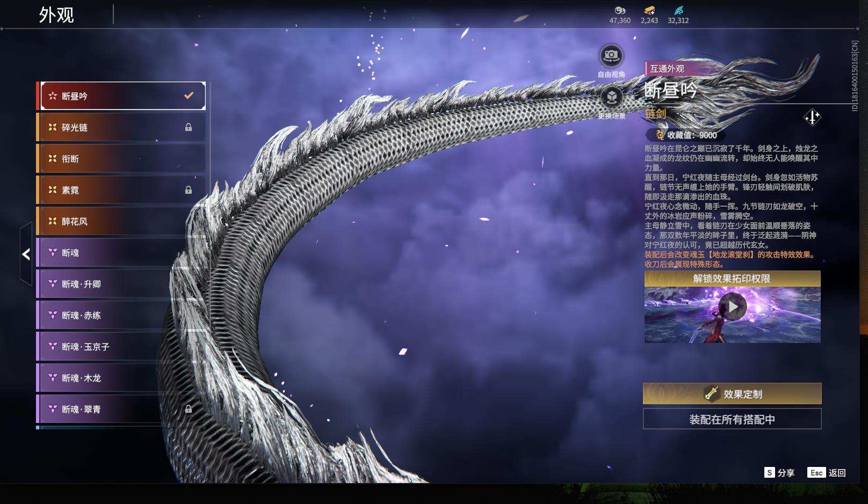Viewport: 868px width, 504px height.
Task: Select the 断魂 skin entry
Action: [121, 253]
